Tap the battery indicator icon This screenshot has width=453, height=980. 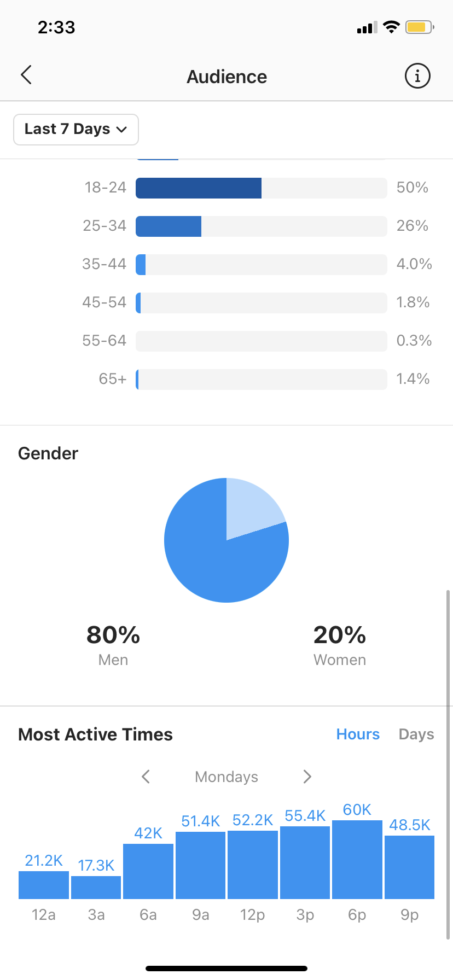[x=420, y=27]
